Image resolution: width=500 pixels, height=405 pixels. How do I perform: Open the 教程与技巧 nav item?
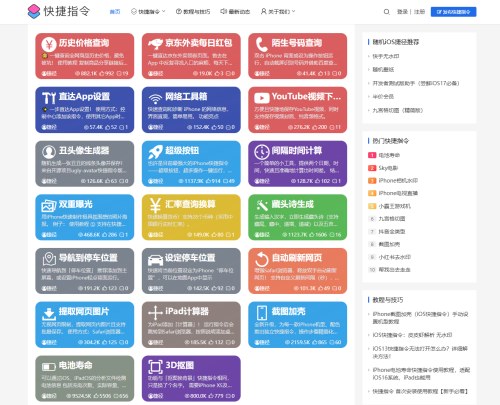click(x=193, y=12)
